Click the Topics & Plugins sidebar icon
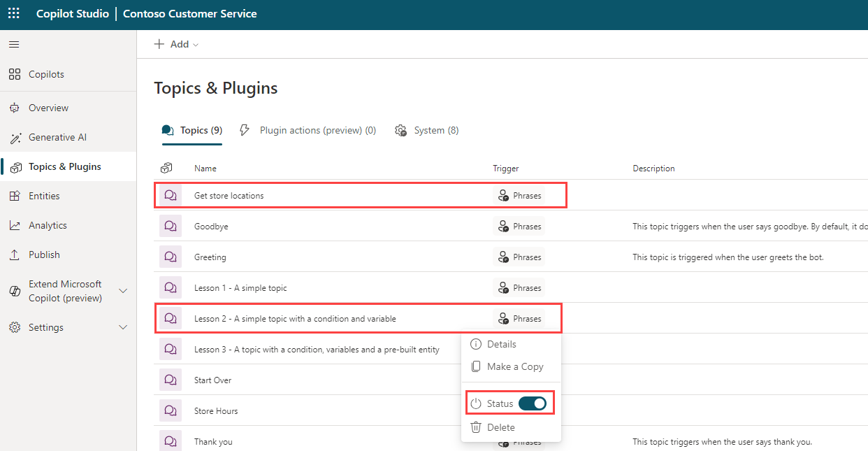Viewport: 868px width, 451px height. click(x=15, y=166)
